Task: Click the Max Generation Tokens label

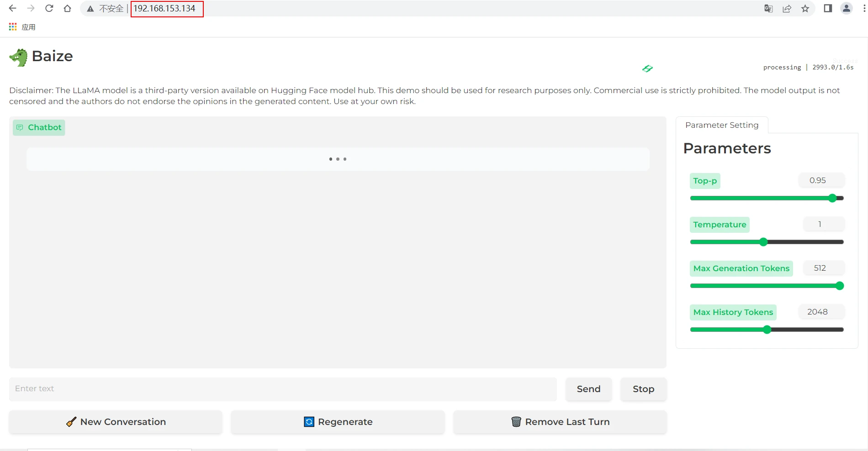Action: [x=741, y=268]
